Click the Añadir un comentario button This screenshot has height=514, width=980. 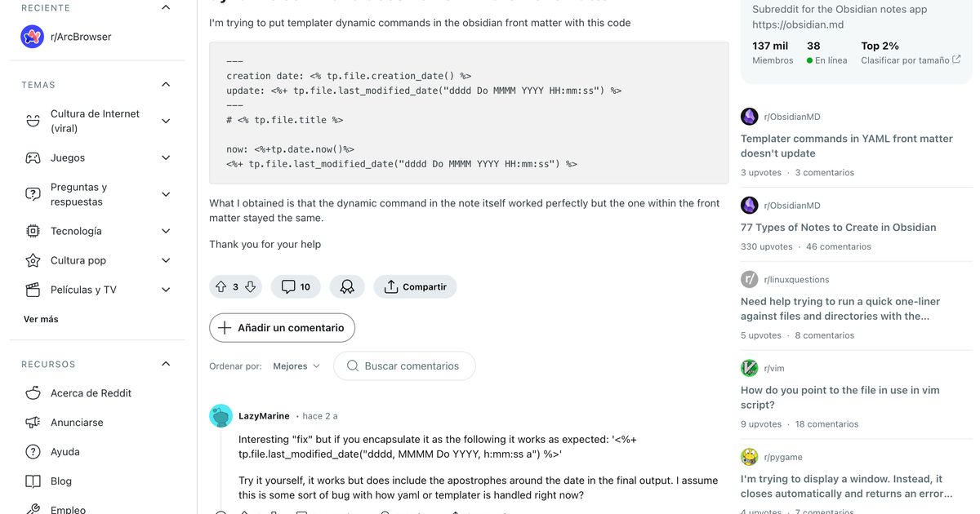click(281, 327)
